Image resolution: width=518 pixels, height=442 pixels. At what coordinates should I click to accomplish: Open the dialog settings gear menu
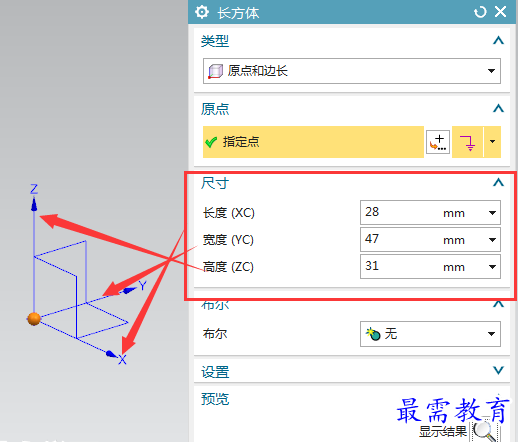click(202, 12)
